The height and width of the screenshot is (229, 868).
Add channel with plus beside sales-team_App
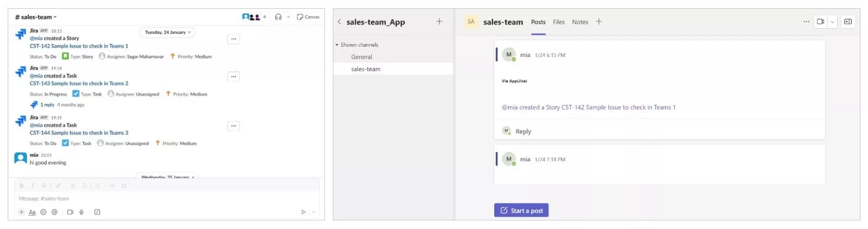pyautogui.click(x=439, y=22)
